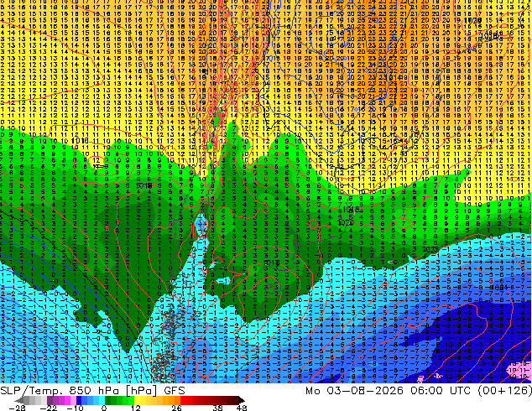Click the '-10' legend label
Screen dimensions: 532x411
pos(75,408)
